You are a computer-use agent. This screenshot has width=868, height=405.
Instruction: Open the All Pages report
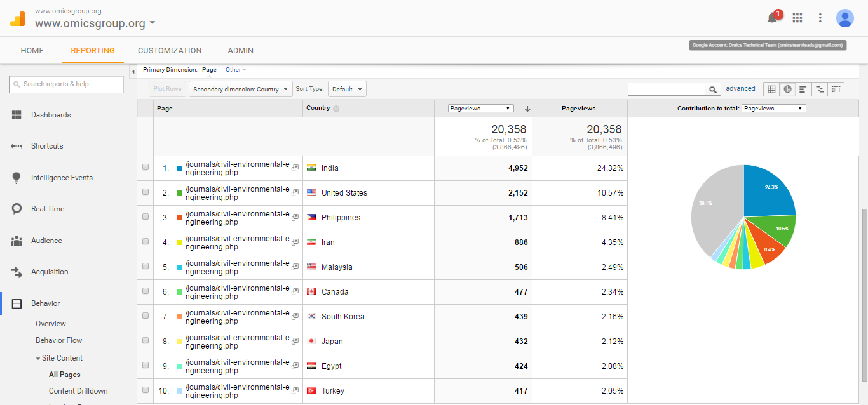coord(65,375)
